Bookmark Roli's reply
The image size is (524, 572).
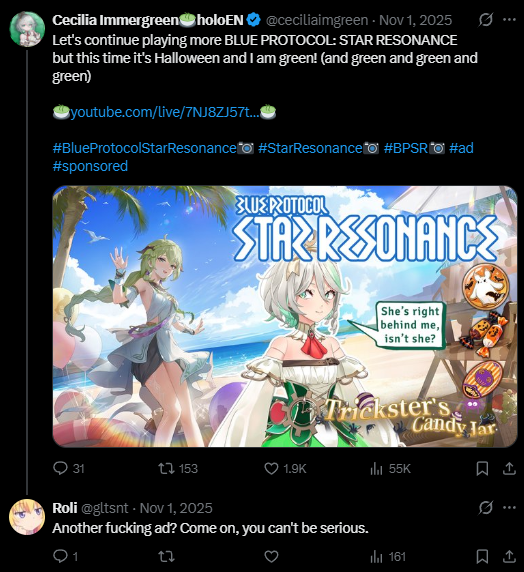click(x=482, y=556)
